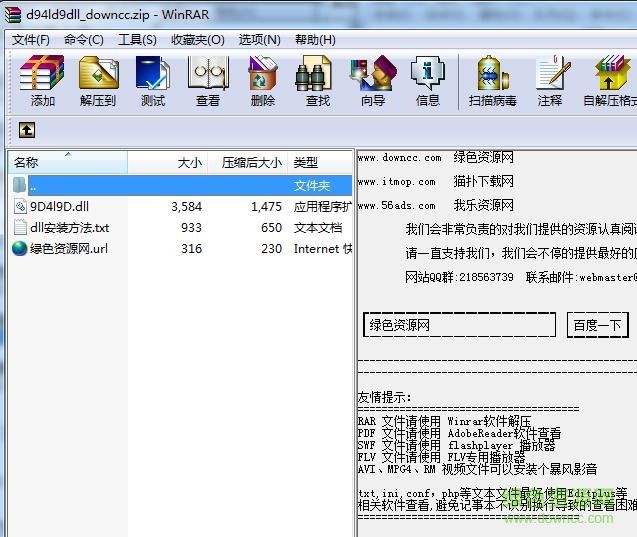Screen dimensions: 637x537
Task: Sort by 名称 column header
Action: (x=68, y=162)
